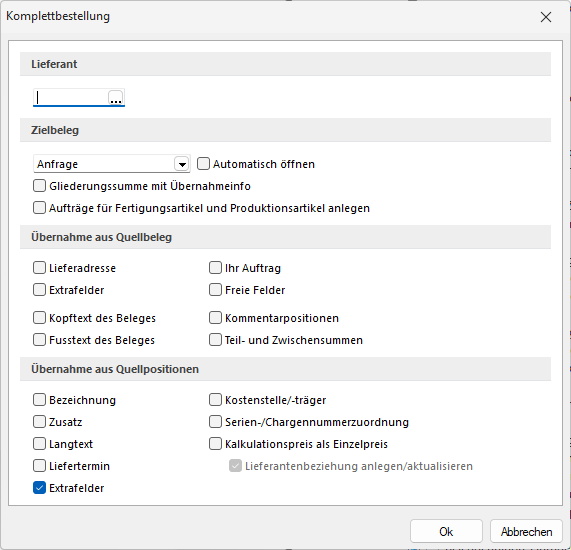This screenshot has height=550, width=571.
Task: Select Teil- und Zwischensummen checkbox
Action: 215,339
